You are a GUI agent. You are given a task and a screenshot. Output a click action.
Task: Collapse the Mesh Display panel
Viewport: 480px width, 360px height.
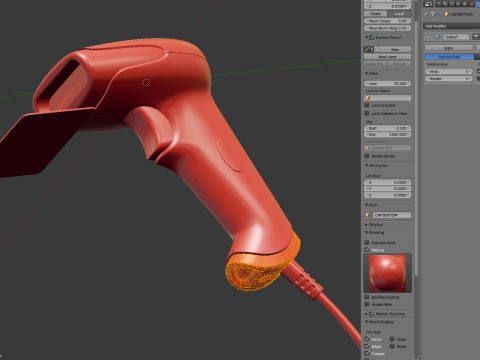(x=367, y=322)
